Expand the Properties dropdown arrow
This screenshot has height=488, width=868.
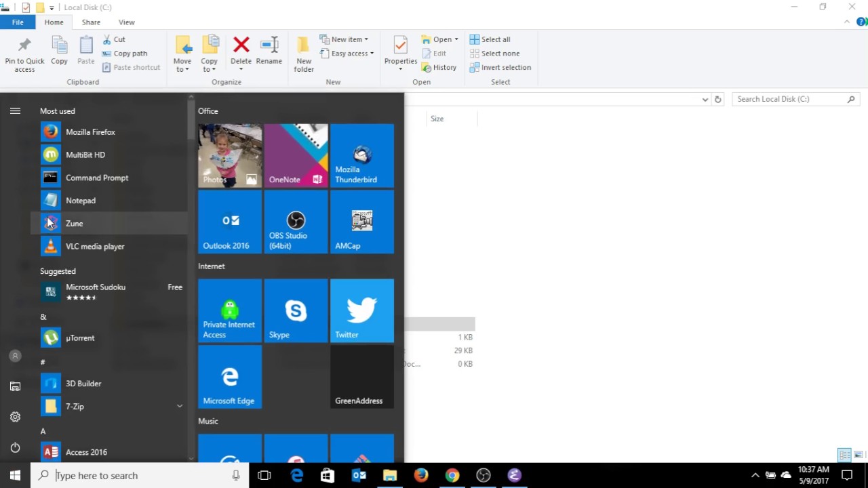point(400,69)
